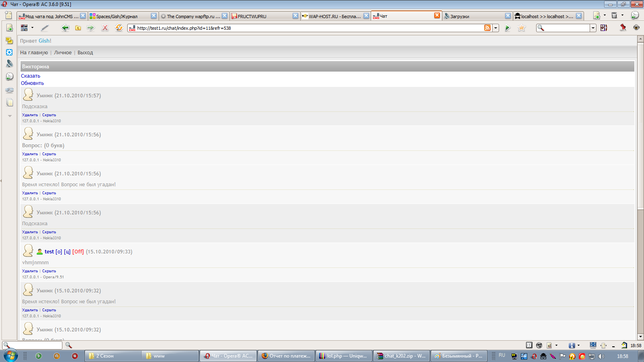Image resolution: width=644 pixels, height=362 pixels.
Task: Open the address bar history dropdown
Action: 496,28
